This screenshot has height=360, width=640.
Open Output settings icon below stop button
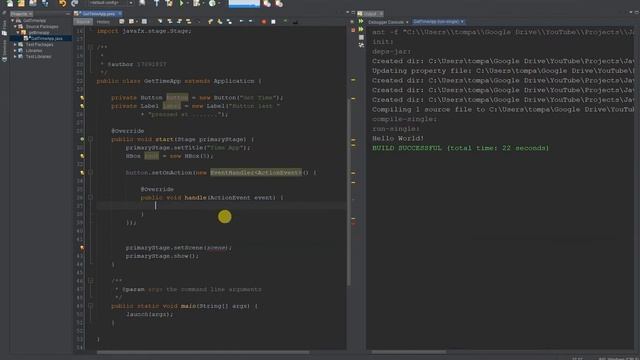[361, 45]
